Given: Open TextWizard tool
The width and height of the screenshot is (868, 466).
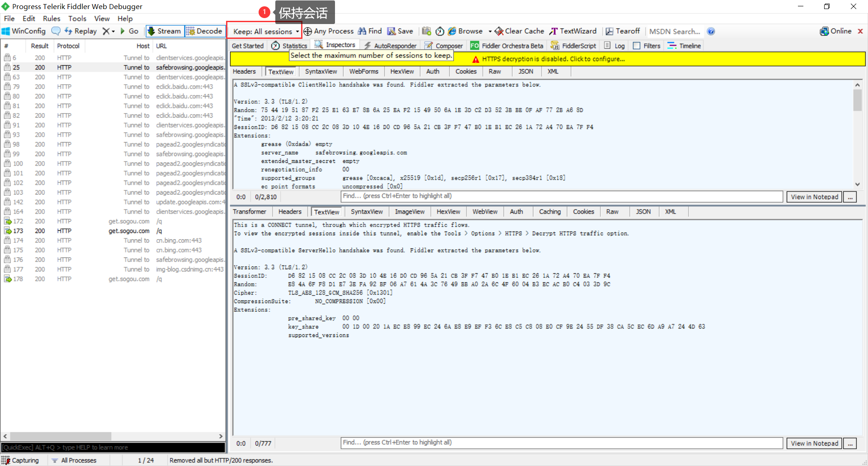Looking at the screenshot, I should 573,31.
